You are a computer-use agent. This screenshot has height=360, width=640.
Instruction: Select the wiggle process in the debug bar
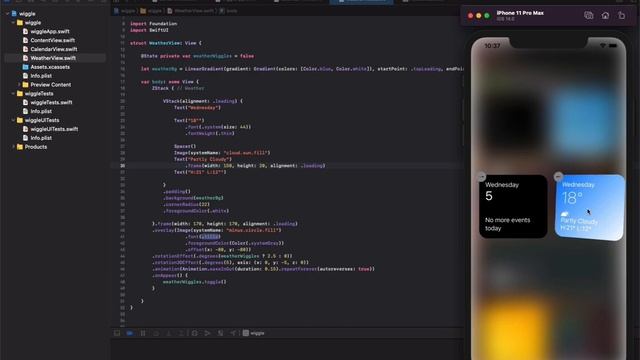[253, 333]
